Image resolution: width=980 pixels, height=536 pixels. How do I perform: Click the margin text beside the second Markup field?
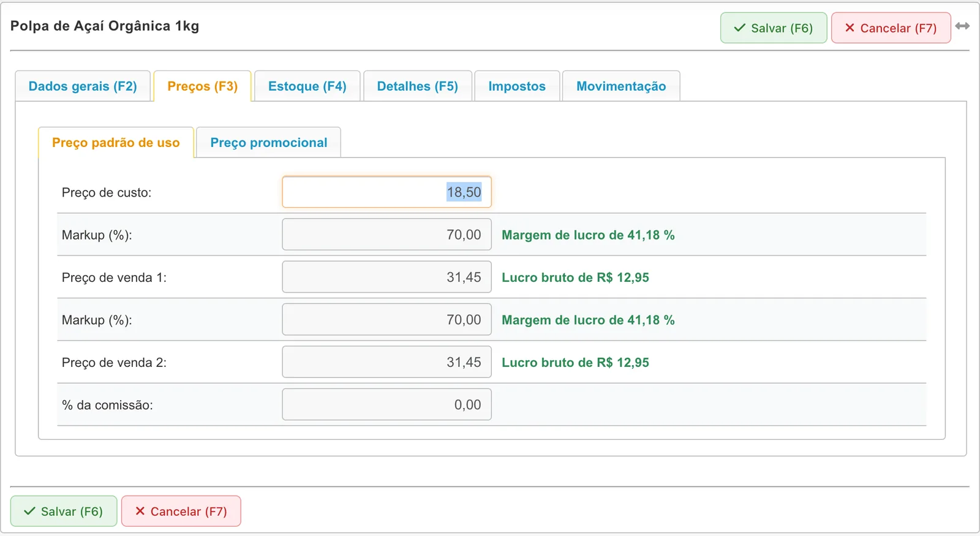(588, 320)
